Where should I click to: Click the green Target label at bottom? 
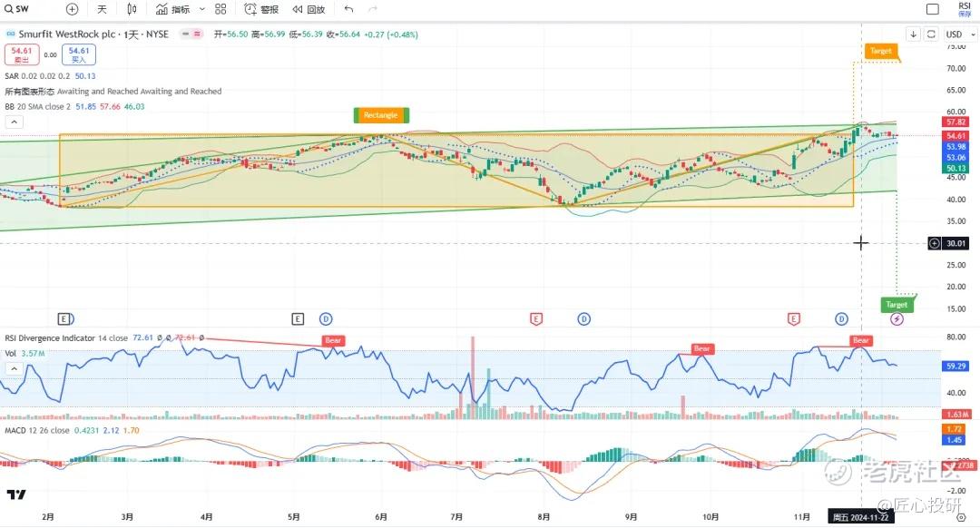click(x=897, y=304)
